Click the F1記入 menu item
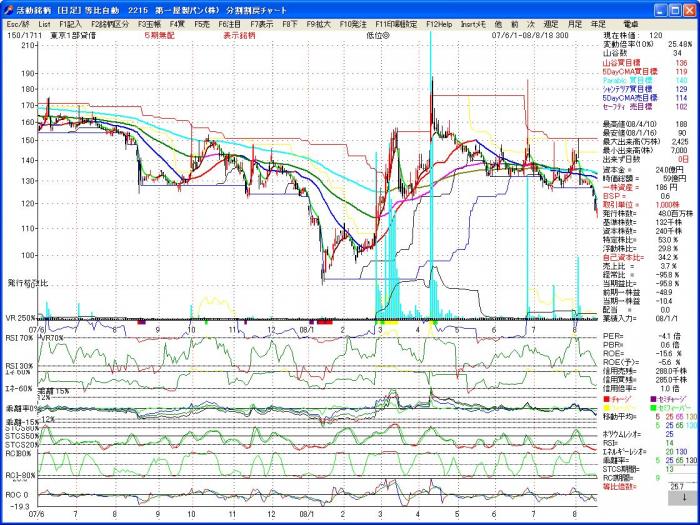The height and width of the screenshot is (525, 700). pyautogui.click(x=70, y=24)
